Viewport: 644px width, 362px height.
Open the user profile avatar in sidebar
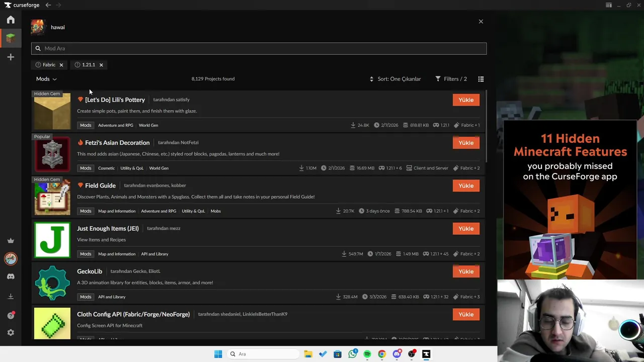point(11,258)
